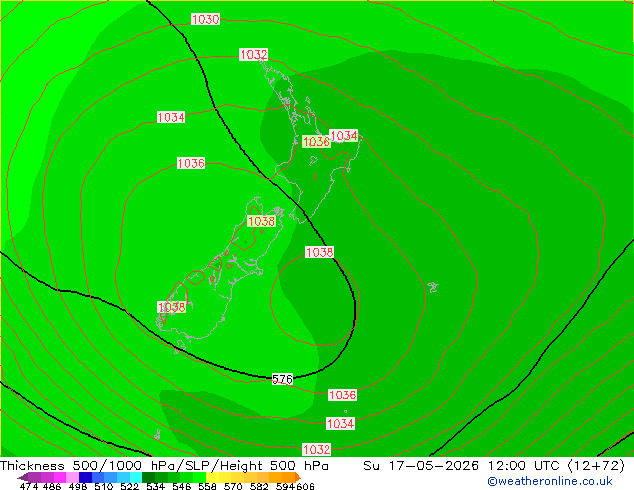Click the orange right arrow of colorbar
The image size is (634, 490).
(298, 477)
